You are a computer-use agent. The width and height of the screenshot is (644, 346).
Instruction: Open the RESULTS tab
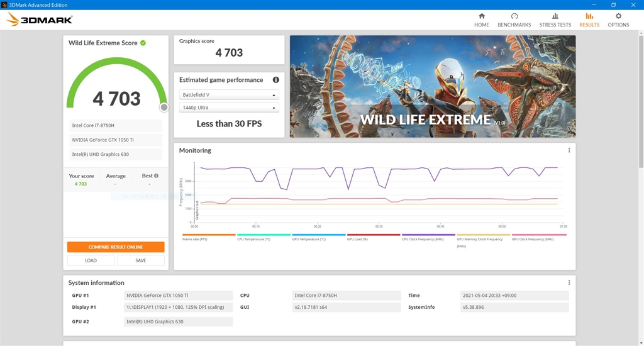click(x=589, y=20)
